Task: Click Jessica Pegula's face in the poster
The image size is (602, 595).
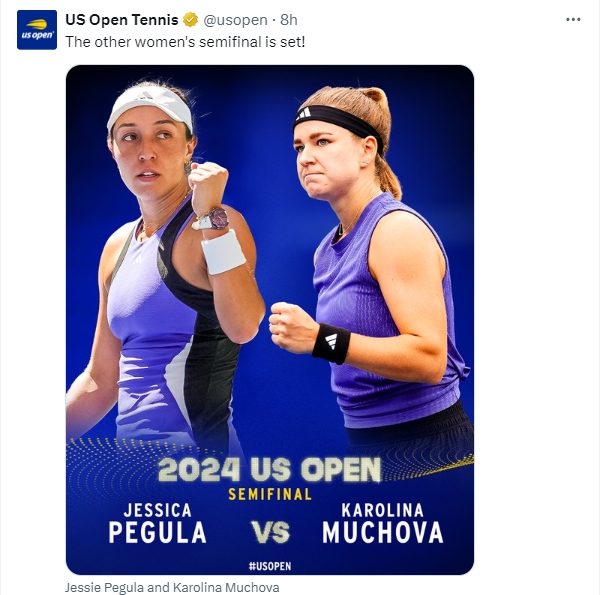Action: tap(150, 154)
